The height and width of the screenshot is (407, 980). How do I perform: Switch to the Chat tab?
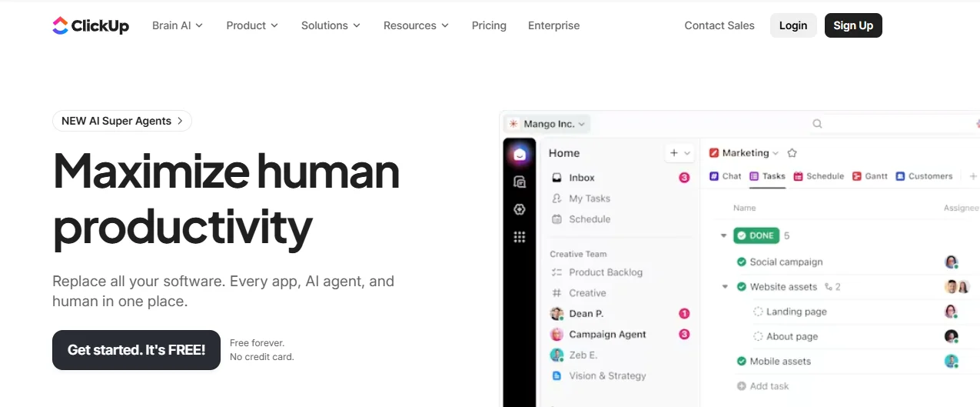coord(726,176)
